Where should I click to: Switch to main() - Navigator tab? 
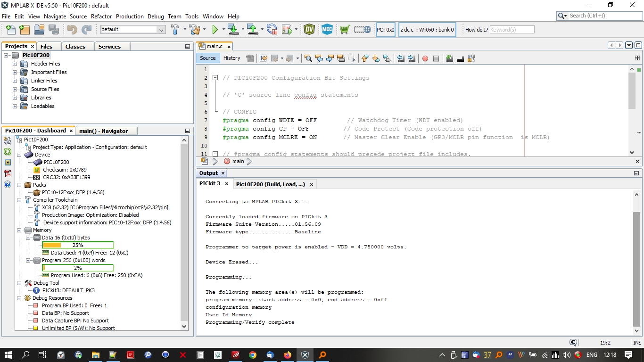pos(103,131)
